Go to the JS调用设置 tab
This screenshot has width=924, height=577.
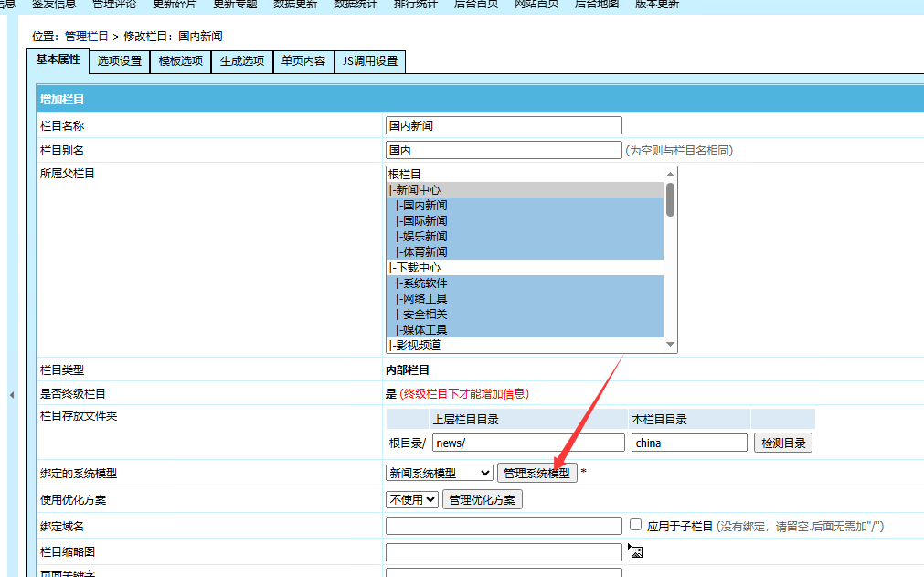pos(369,61)
